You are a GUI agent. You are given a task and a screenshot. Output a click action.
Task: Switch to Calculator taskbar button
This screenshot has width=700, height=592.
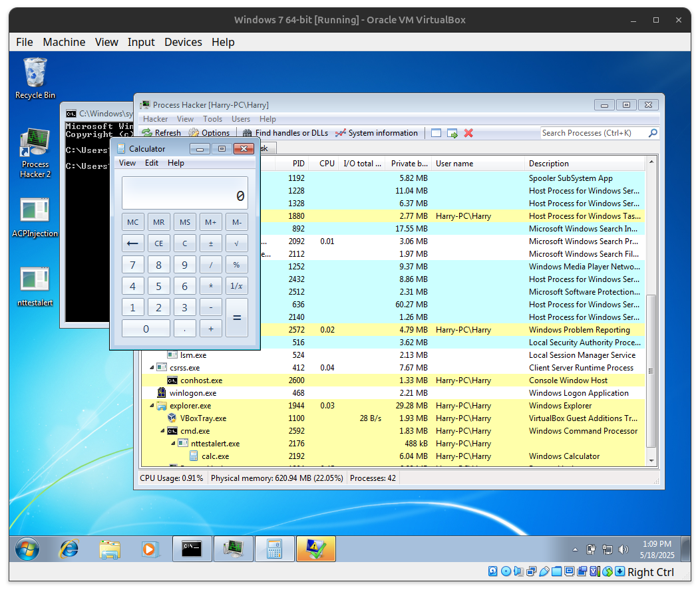tap(274, 549)
